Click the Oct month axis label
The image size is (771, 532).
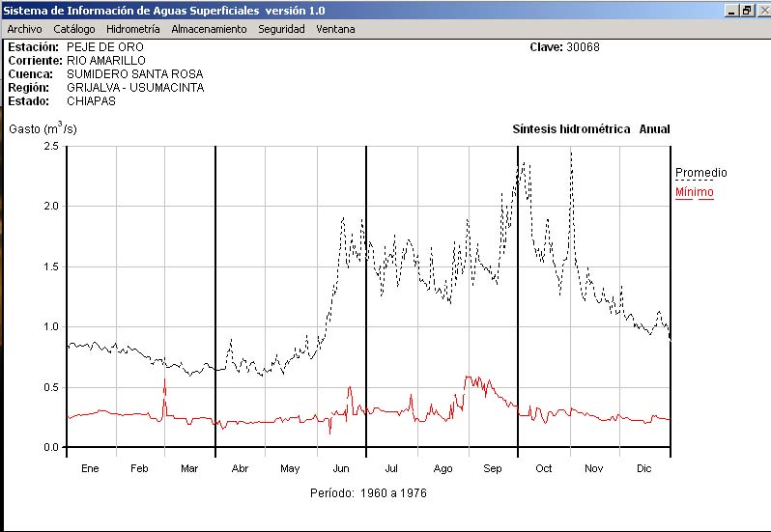click(x=543, y=469)
